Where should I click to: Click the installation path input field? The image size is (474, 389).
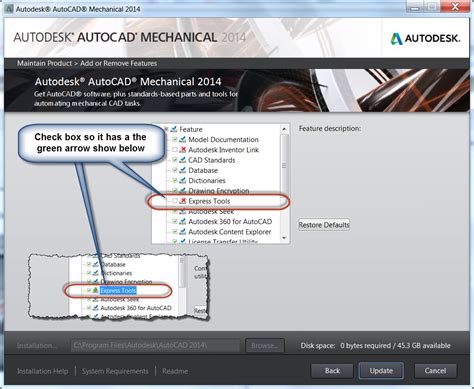click(155, 346)
